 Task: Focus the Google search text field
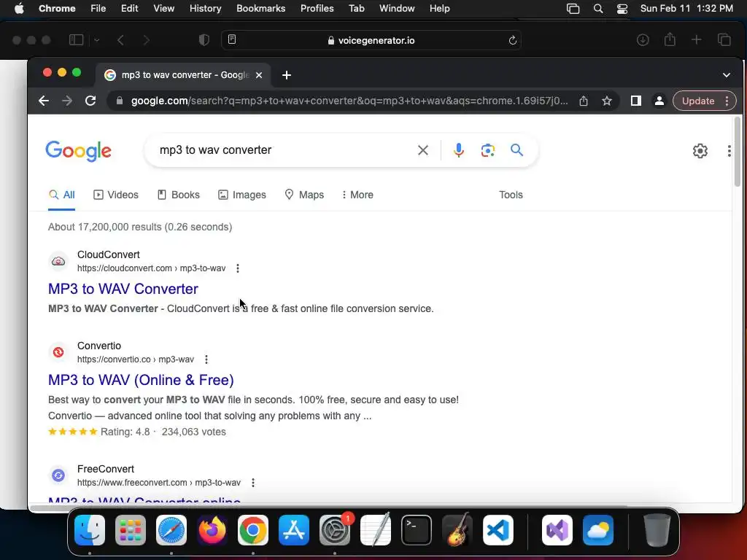[286, 150]
